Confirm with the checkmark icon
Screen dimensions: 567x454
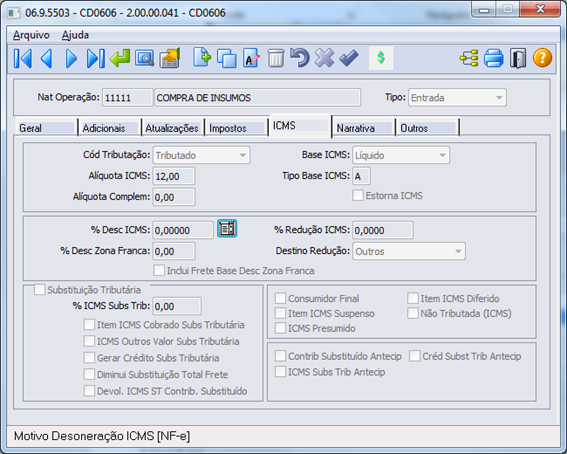point(349,58)
